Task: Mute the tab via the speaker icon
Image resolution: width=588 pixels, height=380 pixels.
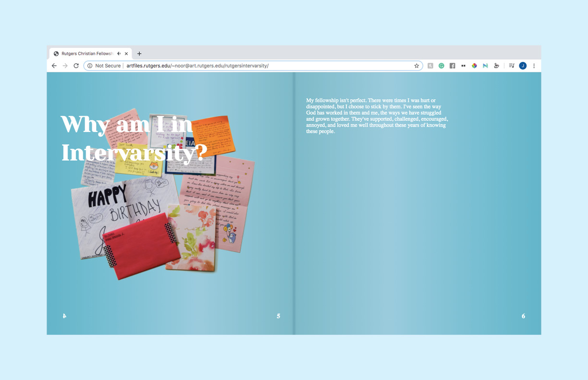Action: point(119,54)
